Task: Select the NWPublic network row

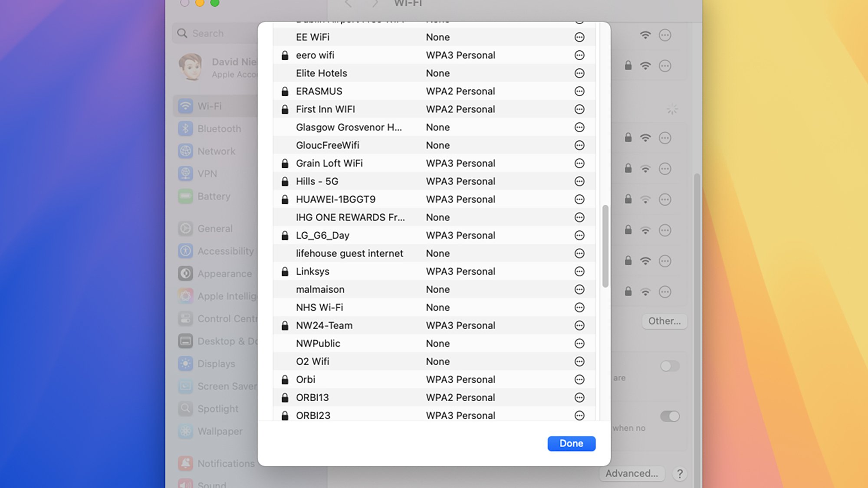Action: click(434, 343)
